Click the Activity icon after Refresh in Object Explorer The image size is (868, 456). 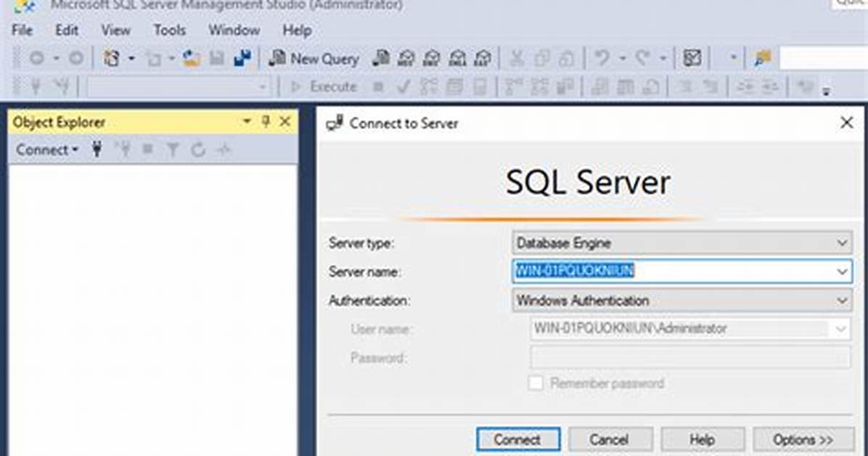point(224,149)
